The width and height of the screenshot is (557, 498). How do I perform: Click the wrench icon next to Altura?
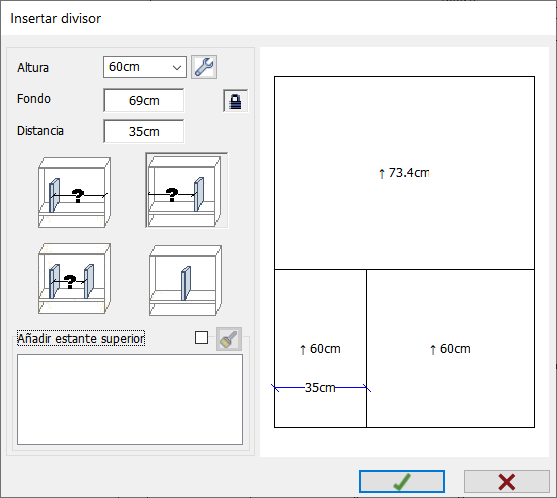tap(204, 67)
